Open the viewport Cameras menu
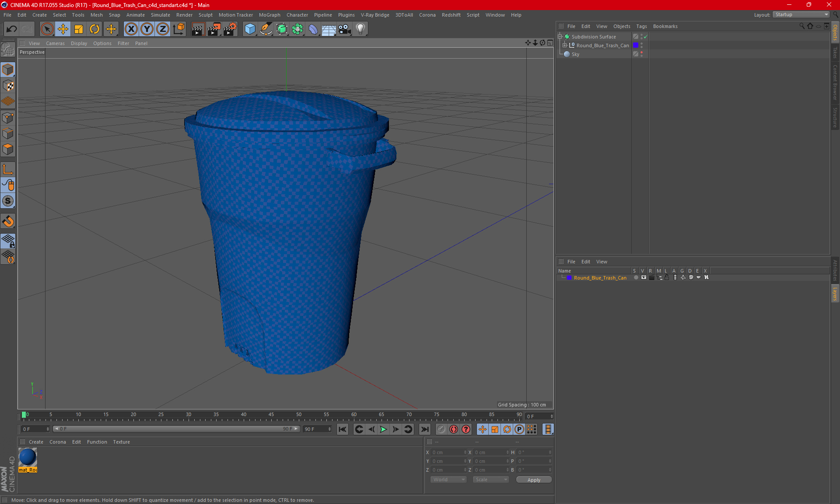This screenshot has width=840, height=504. click(55, 43)
